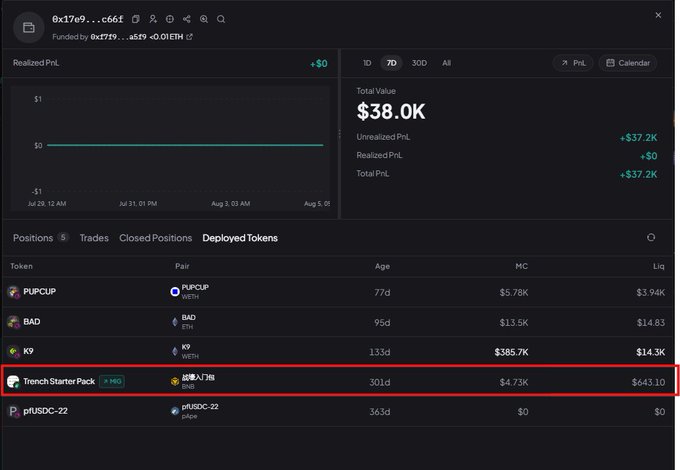
Task: Click the PUPCUP age 77d
Action: [382, 293]
